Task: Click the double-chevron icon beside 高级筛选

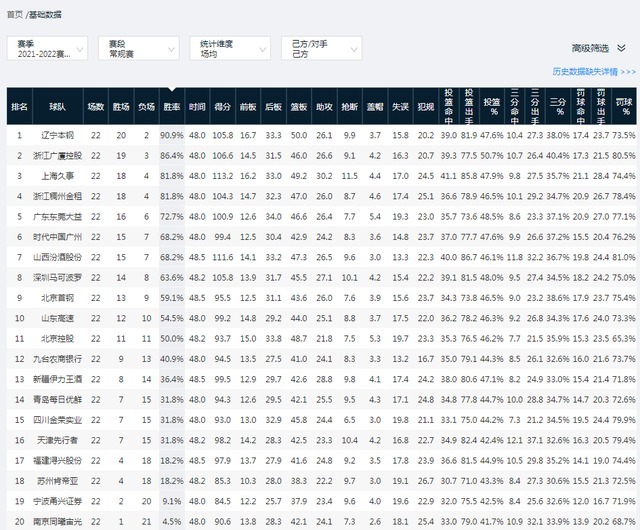Action: [621, 48]
